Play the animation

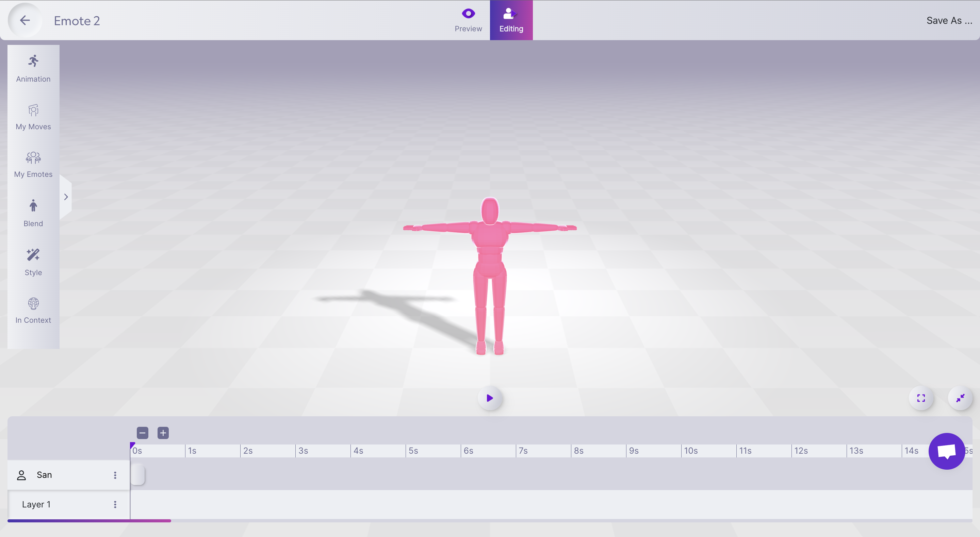(490, 398)
